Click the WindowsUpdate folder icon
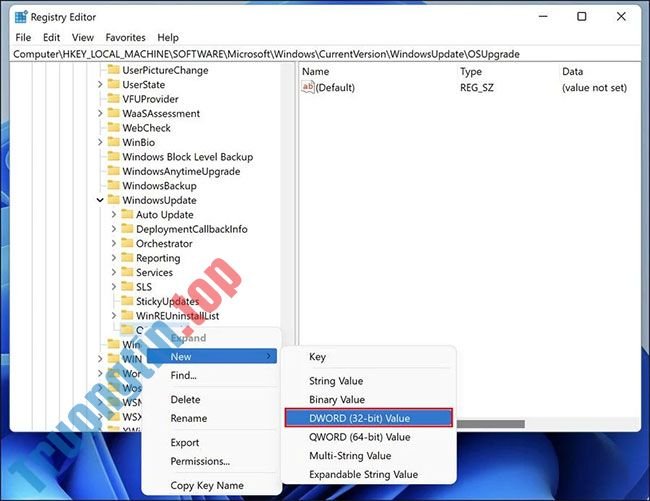The width and height of the screenshot is (650, 501). point(114,200)
